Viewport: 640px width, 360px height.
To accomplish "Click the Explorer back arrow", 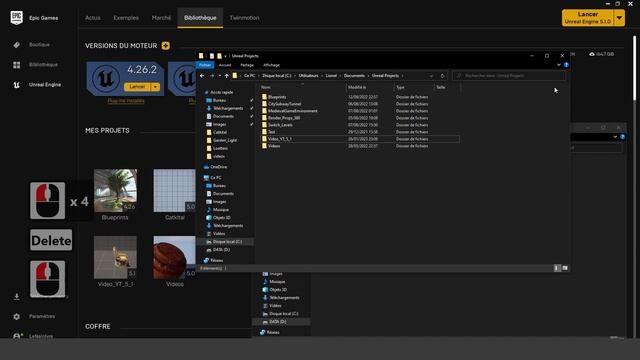I will tap(202, 76).
